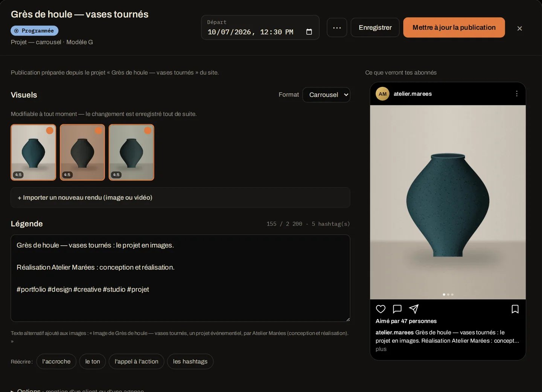Open the vertical three-dot menu in the preview header

pyautogui.click(x=516, y=94)
